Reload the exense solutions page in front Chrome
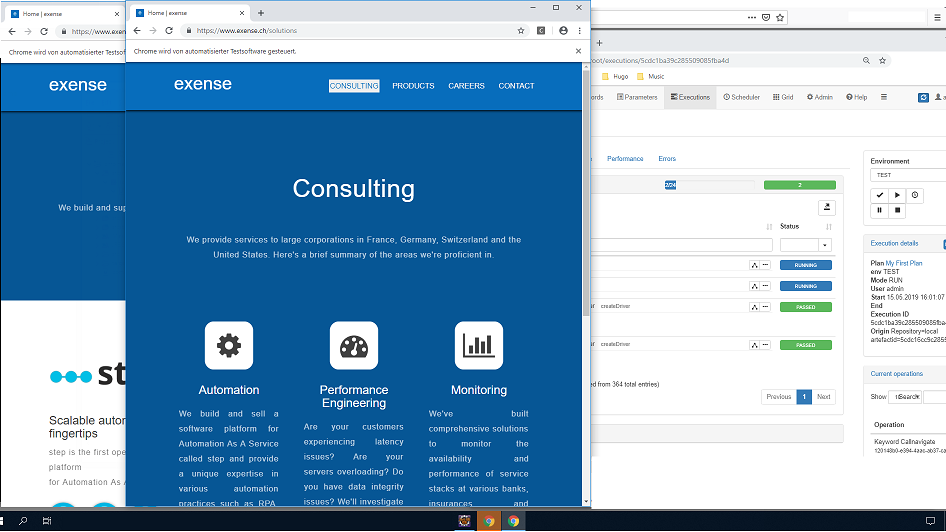 (169, 31)
